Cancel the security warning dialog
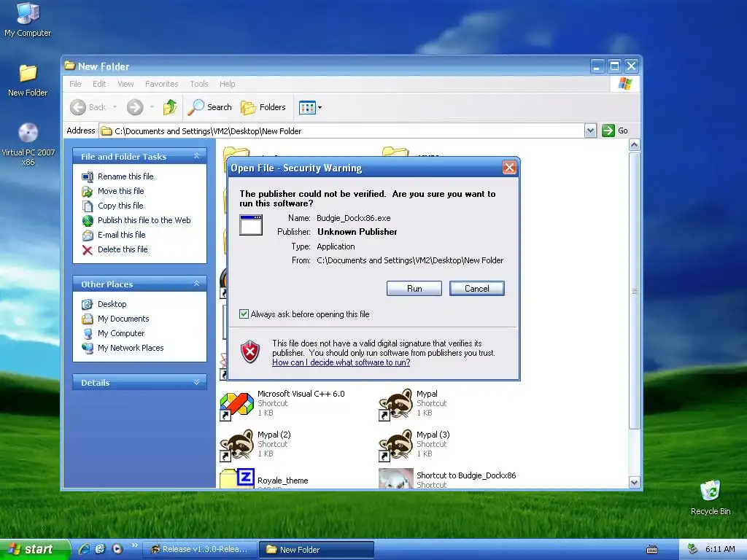Viewport: 747px width, 560px height. tap(476, 289)
